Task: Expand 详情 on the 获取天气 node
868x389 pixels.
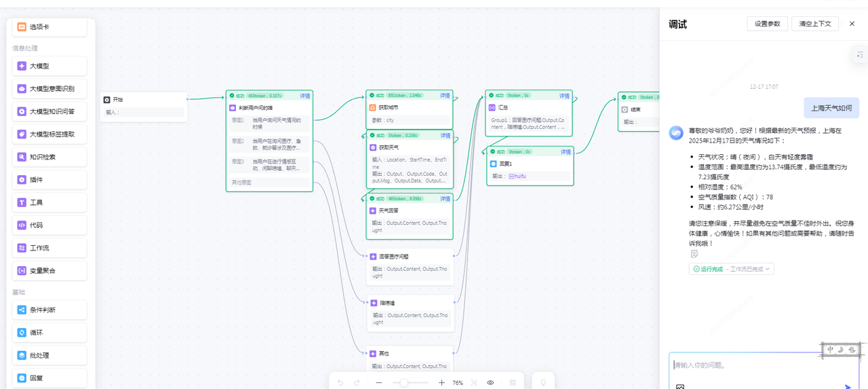Action: pos(446,135)
